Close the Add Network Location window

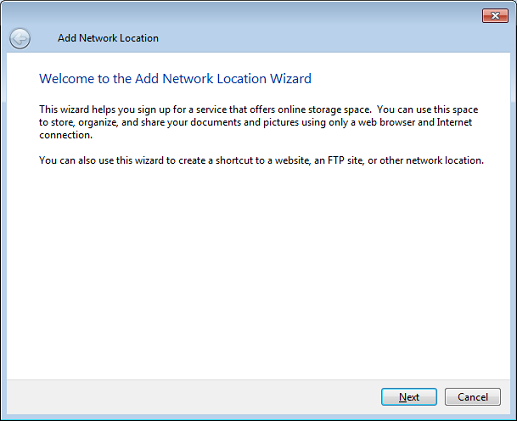tap(495, 16)
